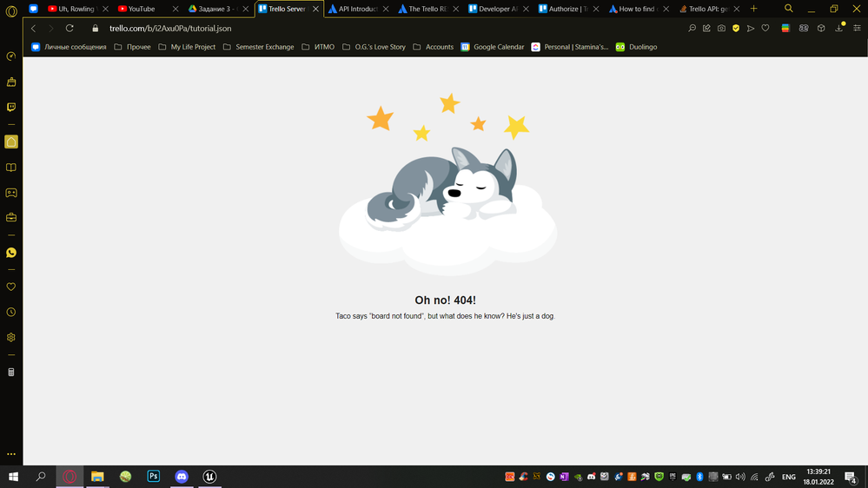This screenshot has height=488, width=868.
Task: Open My Life Project bookmarks folder
Action: tap(187, 47)
